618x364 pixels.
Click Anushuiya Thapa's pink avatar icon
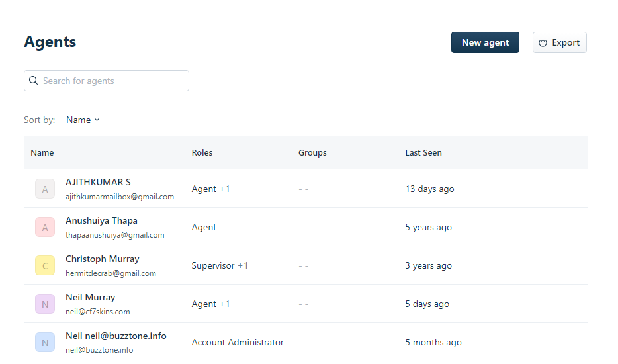(45, 227)
